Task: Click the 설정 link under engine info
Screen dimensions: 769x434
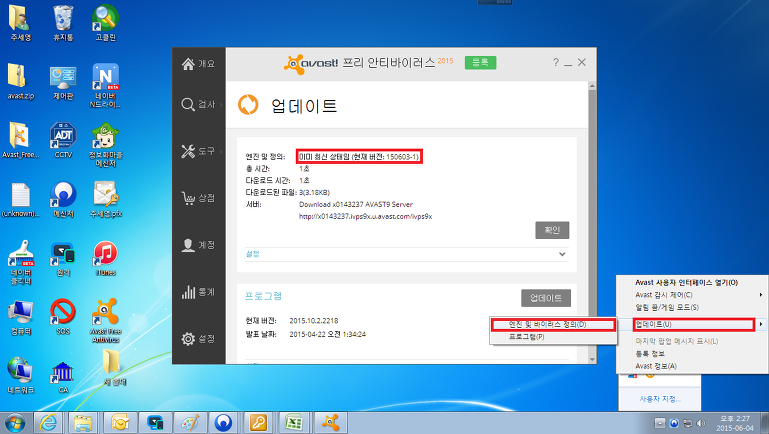Action: 252,254
